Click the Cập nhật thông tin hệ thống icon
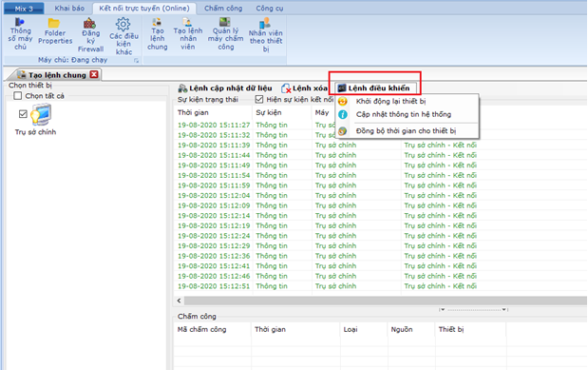The height and width of the screenshot is (370, 588). pyautogui.click(x=342, y=114)
